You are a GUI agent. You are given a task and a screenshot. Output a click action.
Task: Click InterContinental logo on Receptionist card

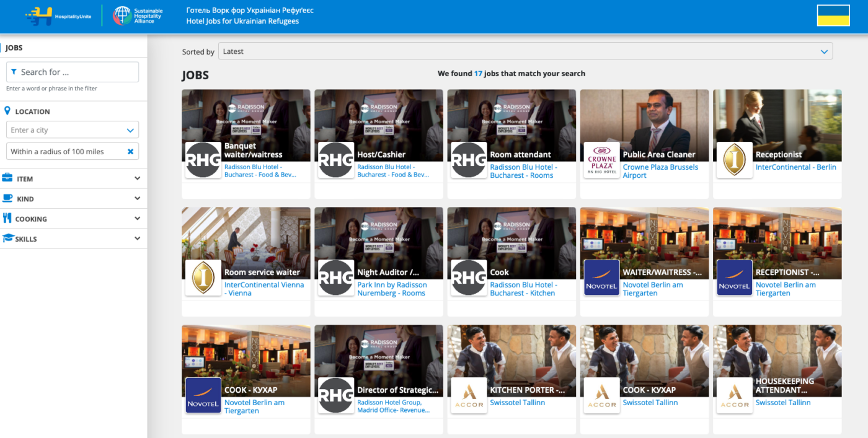[734, 160]
